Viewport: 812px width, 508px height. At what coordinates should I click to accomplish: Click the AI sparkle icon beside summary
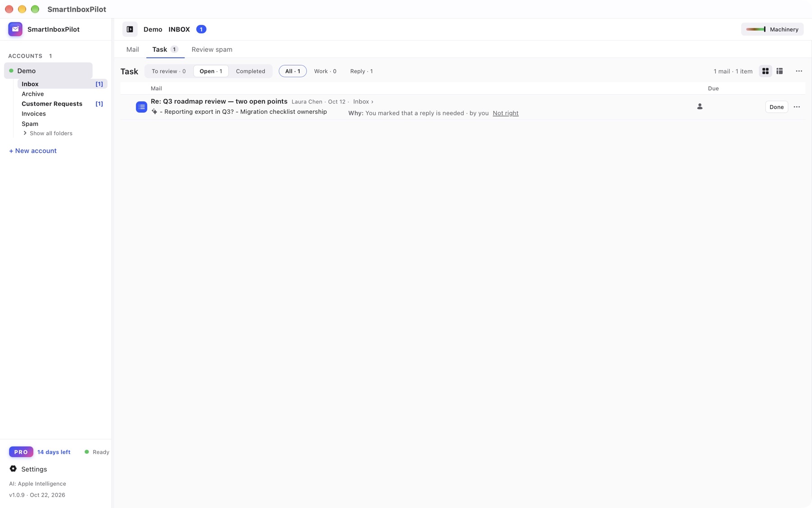(x=154, y=112)
